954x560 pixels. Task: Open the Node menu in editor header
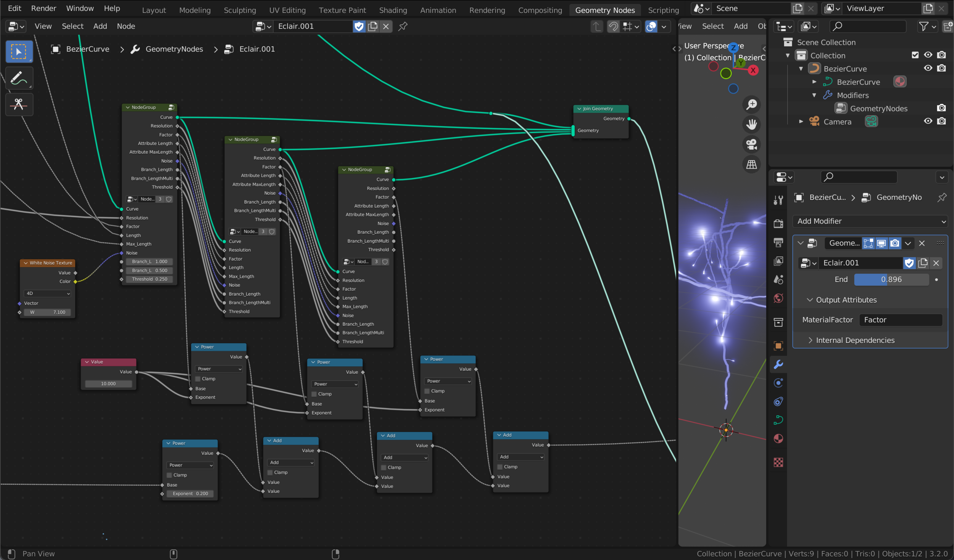(126, 26)
